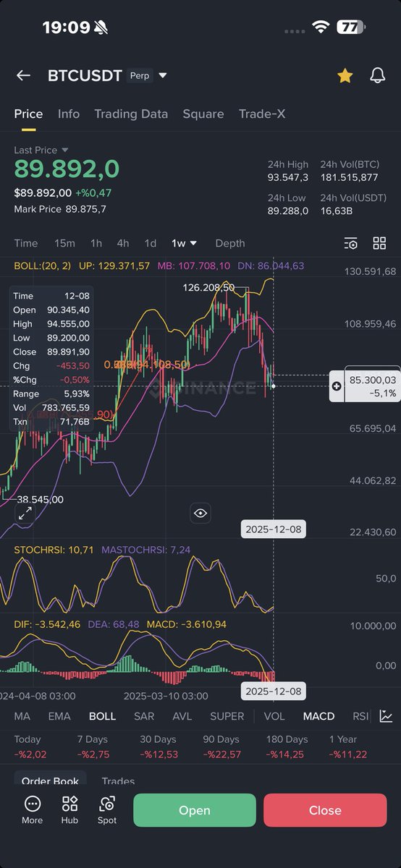Open price alerts bell icon
Viewport: 401px width, 868px height.
(377, 75)
